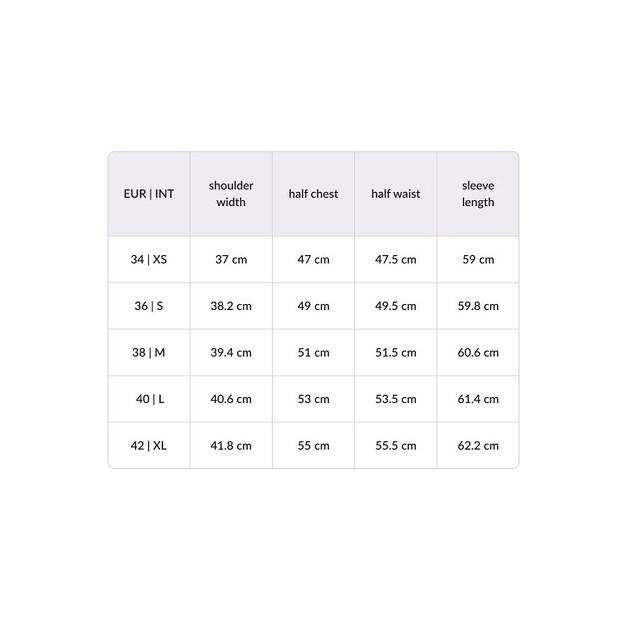The width and height of the screenshot is (628, 620).
Task: Select the 61.4 cm sleeve length cell
Action: 478,399
